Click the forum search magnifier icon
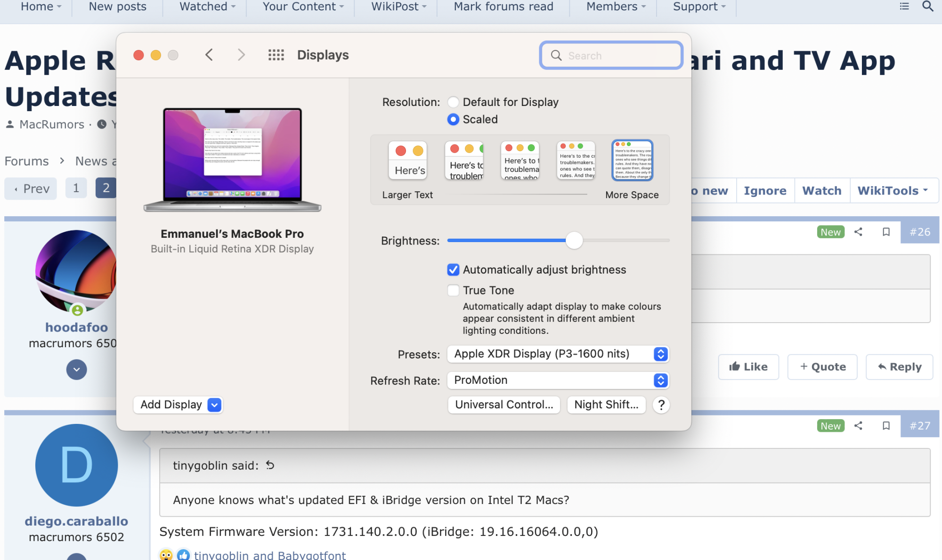The width and height of the screenshot is (942, 560). 927,7
